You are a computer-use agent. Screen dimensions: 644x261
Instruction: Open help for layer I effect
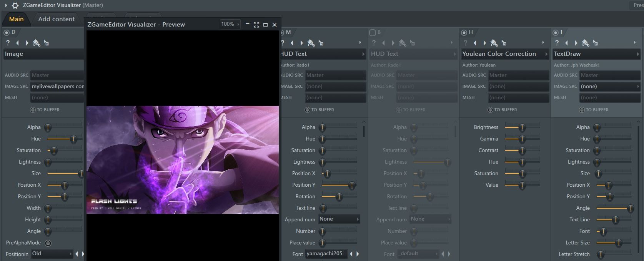[x=557, y=43]
